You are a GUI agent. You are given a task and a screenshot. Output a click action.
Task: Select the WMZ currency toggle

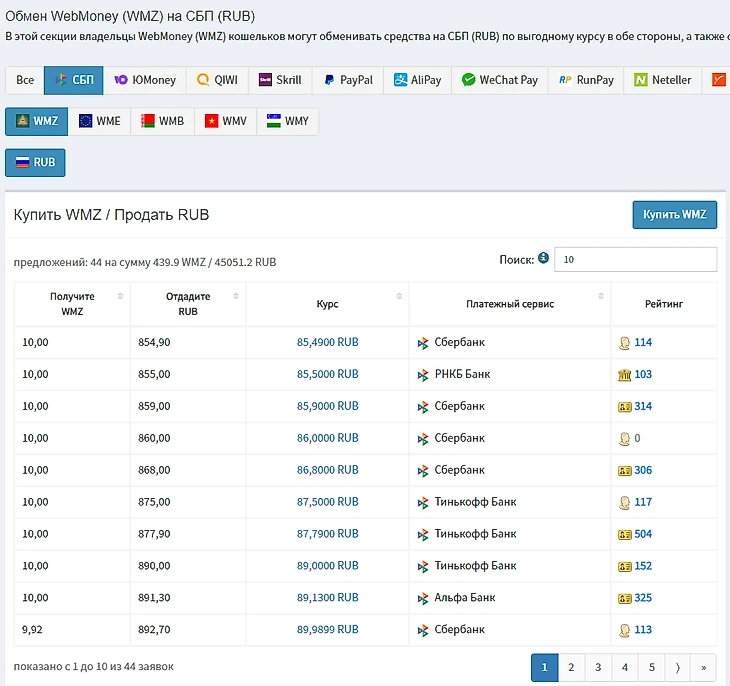(36, 121)
